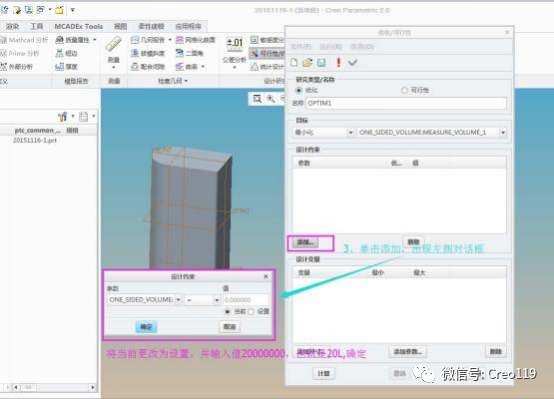Screen dimensions: 554x399
Task: Confirm the design constraint dialog with OK
Action: point(146,327)
